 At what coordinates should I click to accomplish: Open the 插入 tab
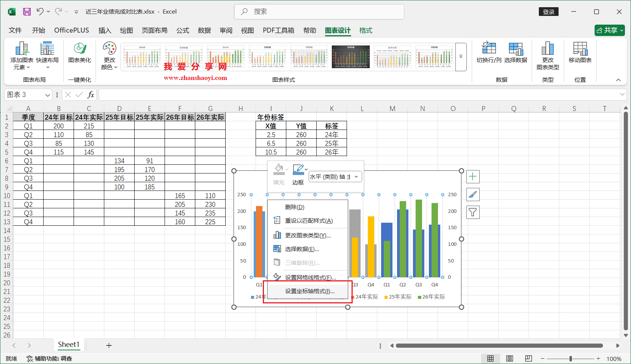coord(105,30)
